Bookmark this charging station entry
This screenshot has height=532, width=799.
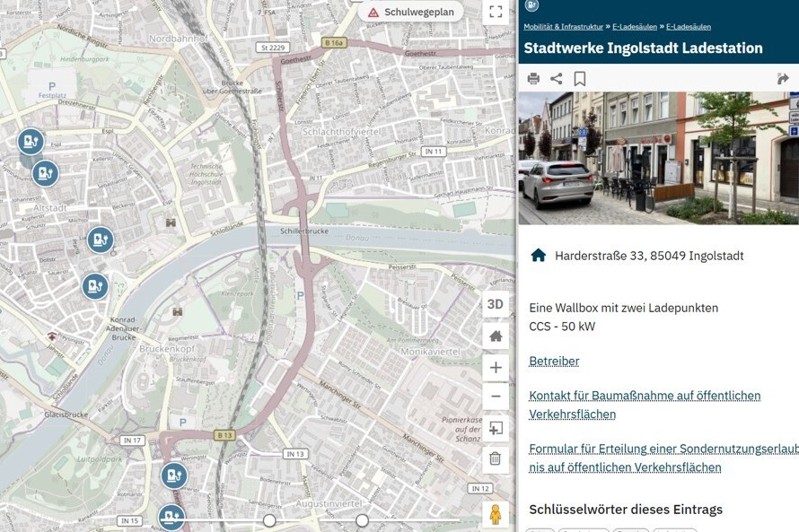point(579,78)
